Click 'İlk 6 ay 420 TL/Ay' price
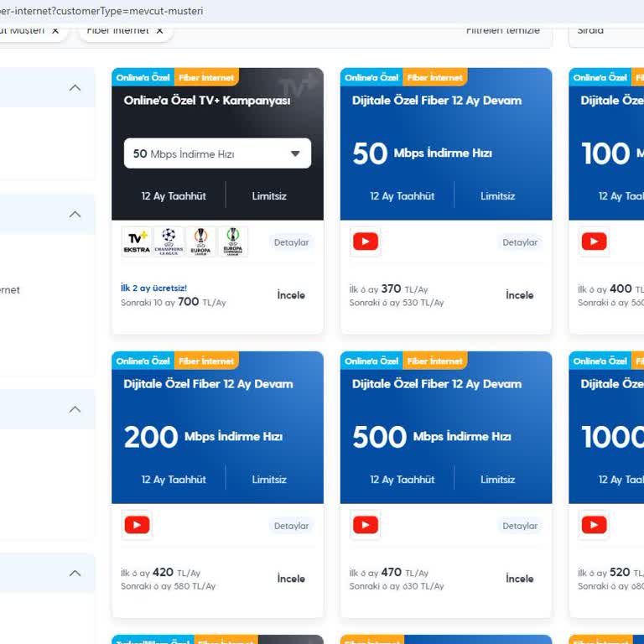Image resolution: width=644 pixels, height=644 pixels. 161,572
